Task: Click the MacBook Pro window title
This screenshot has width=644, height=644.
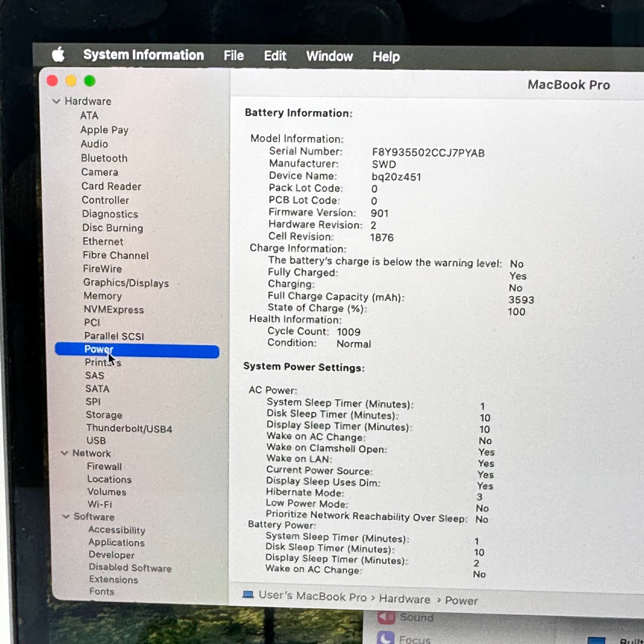Action: point(569,85)
